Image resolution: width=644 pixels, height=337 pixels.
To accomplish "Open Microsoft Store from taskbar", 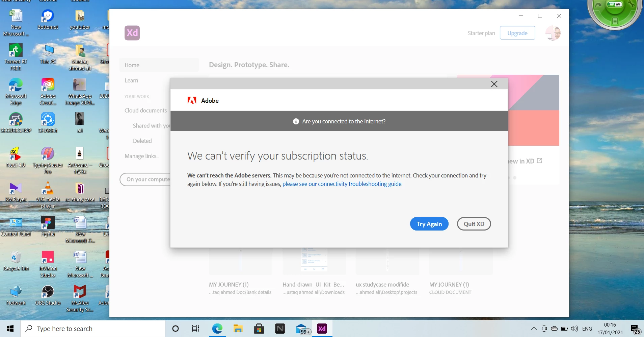I will 259,329.
